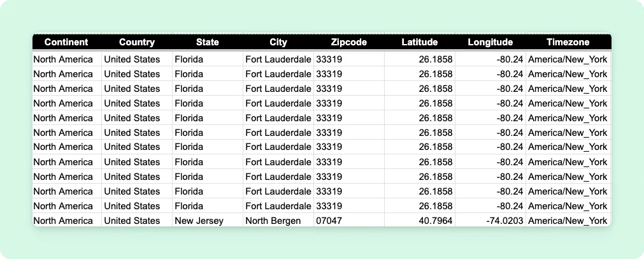
Task: Click the latitude value 40.7964
Action: (420, 221)
